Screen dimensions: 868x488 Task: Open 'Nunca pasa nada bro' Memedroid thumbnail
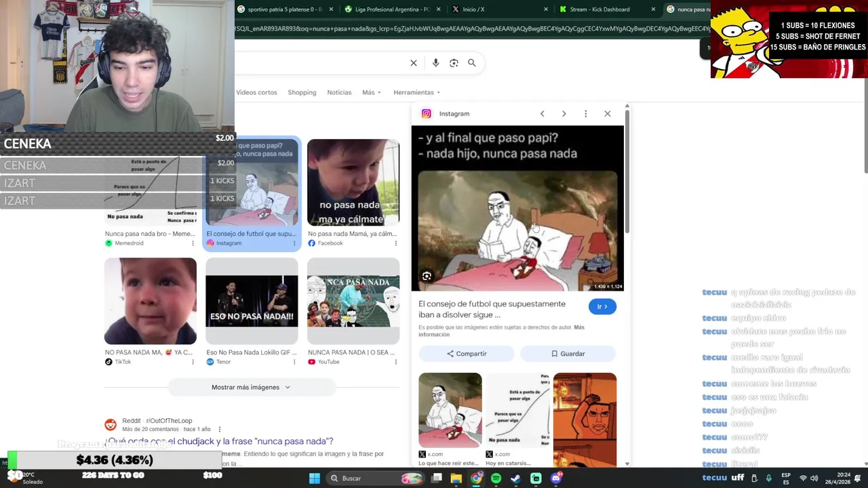click(x=151, y=183)
